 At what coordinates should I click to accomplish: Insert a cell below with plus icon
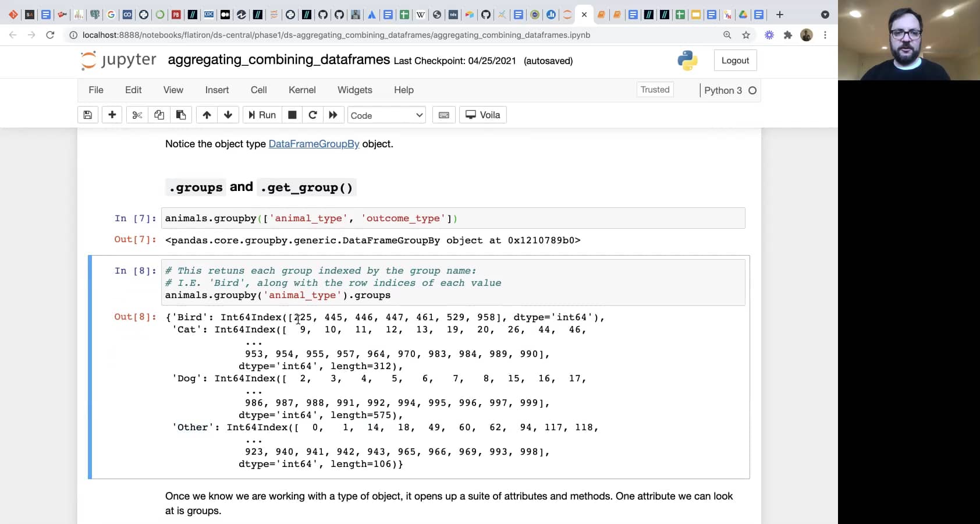pyautogui.click(x=112, y=115)
